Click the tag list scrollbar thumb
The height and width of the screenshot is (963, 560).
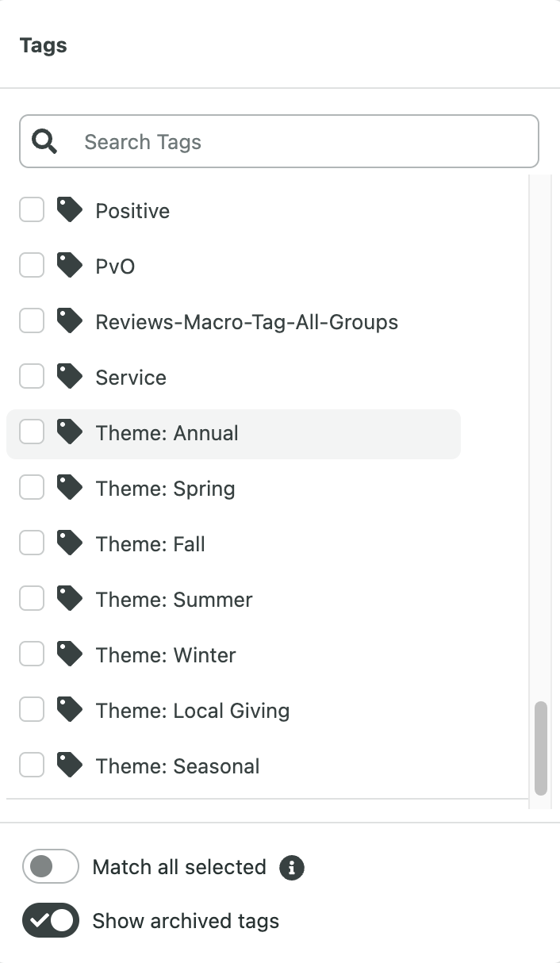541,748
